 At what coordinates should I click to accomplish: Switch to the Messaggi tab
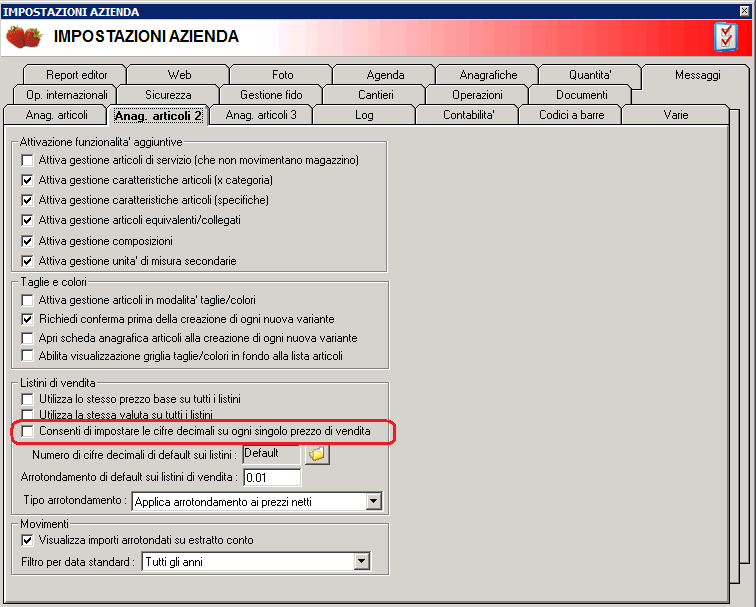[x=697, y=75]
